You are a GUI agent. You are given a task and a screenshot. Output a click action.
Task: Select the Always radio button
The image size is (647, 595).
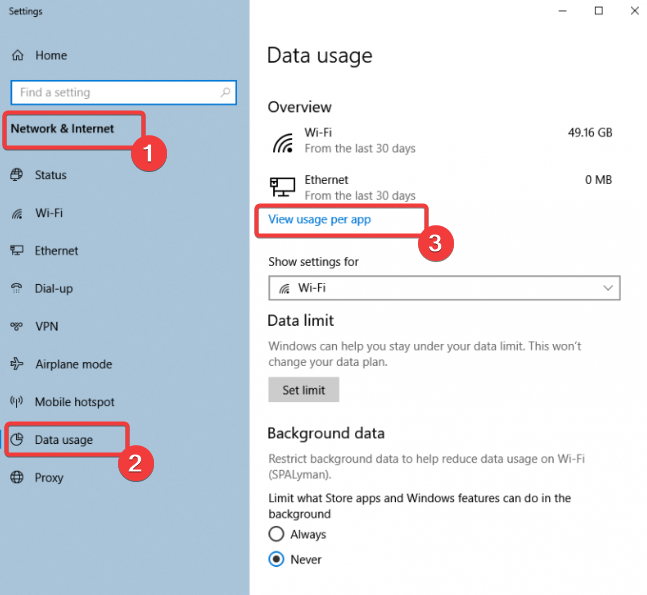(277, 535)
